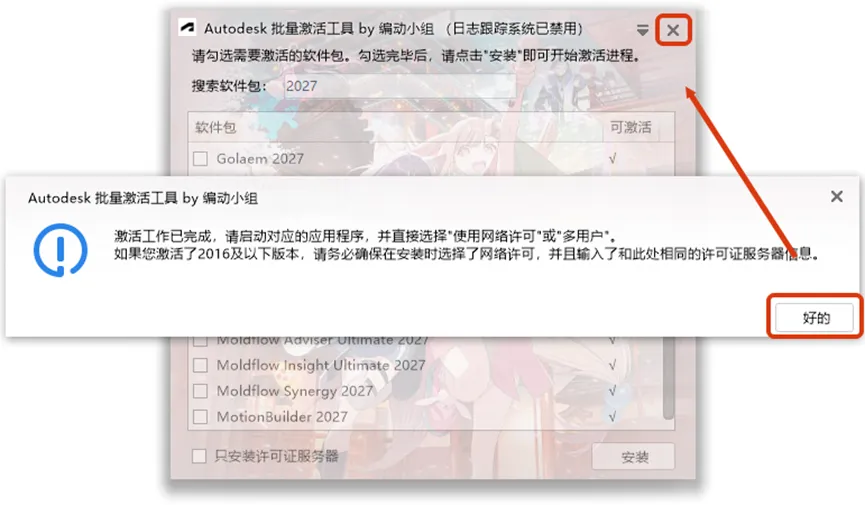Click the package list vertical scrollbar
The image size is (865, 505).
(668, 379)
